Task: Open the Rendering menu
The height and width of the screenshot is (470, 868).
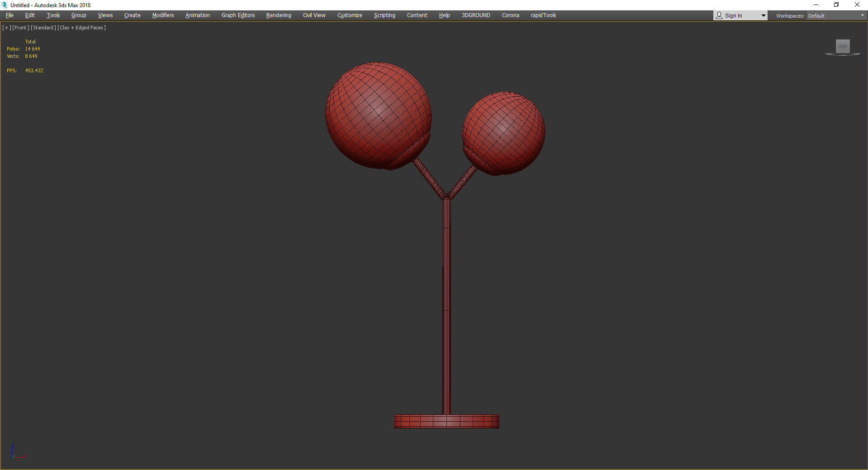Action: click(x=279, y=15)
